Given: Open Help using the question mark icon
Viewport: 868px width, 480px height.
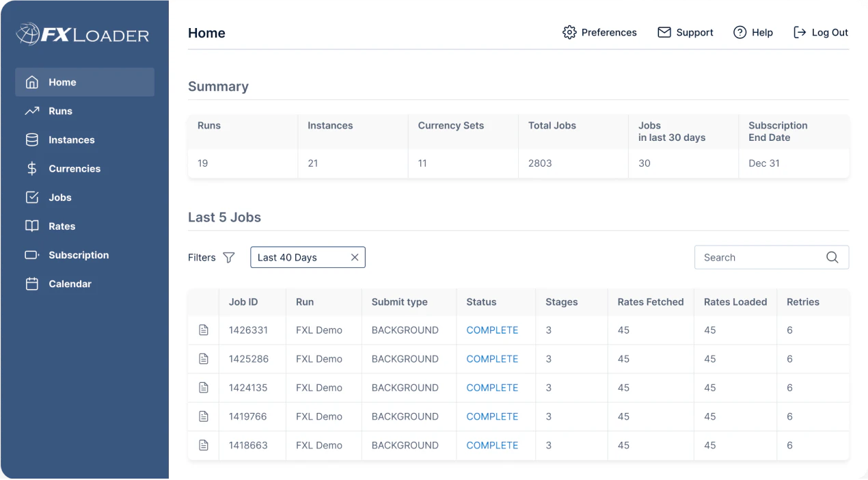Looking at the screenshot, I should [x=740, y=33].
